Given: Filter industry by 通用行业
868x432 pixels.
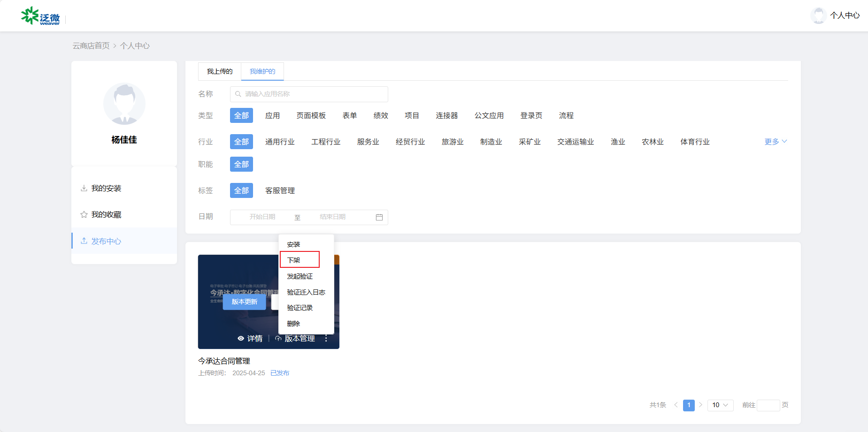Looking at the screenshot, I should tap(280, 142).
